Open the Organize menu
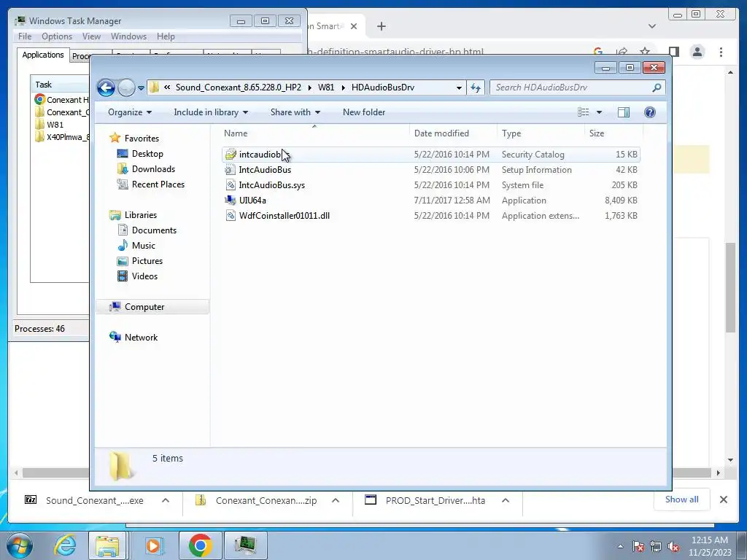The height and width of the screenshot is (560, 747). coord(130,112)
